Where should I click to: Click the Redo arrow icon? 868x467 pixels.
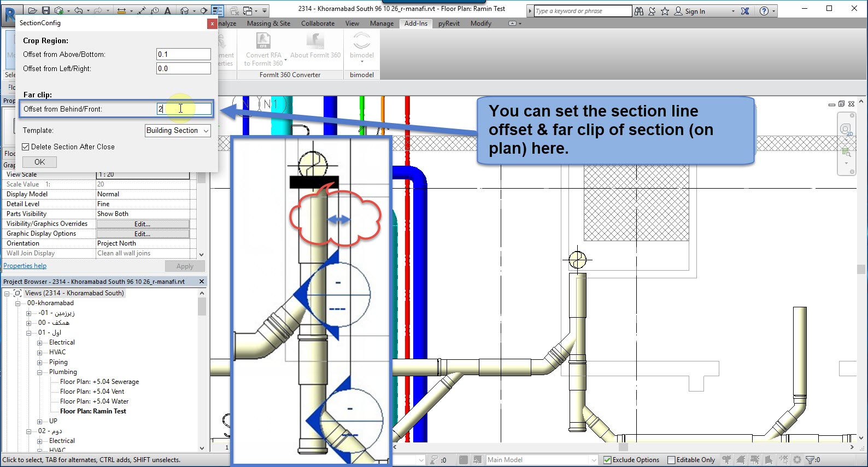pos(98,10)
